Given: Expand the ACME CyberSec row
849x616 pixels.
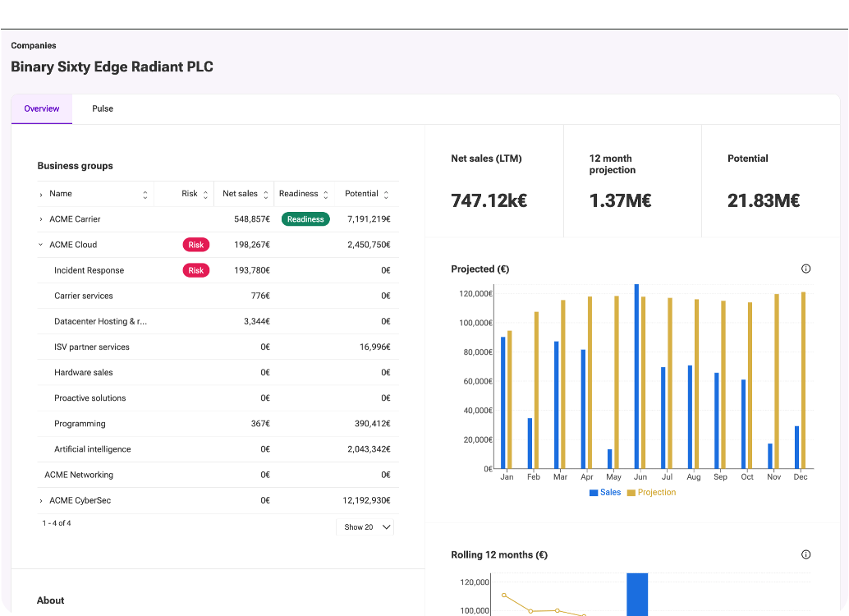Looking at the screenshot, I should tap(41, 500).
